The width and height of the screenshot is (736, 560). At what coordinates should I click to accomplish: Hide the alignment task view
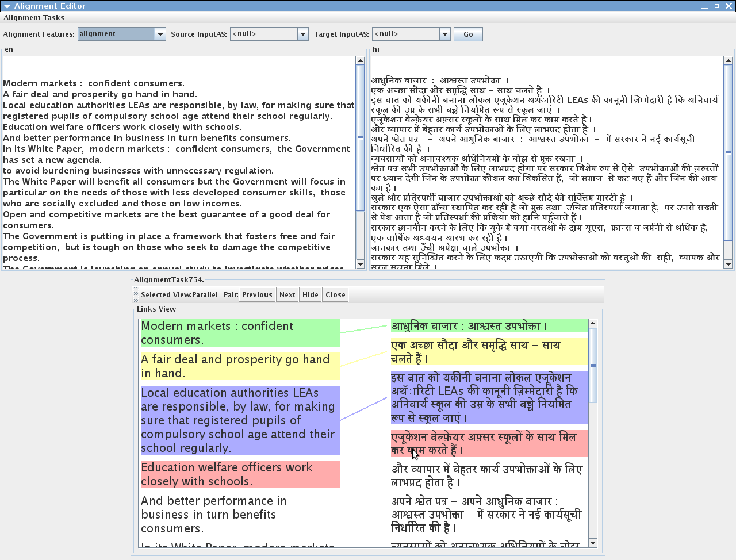(310, 294)
